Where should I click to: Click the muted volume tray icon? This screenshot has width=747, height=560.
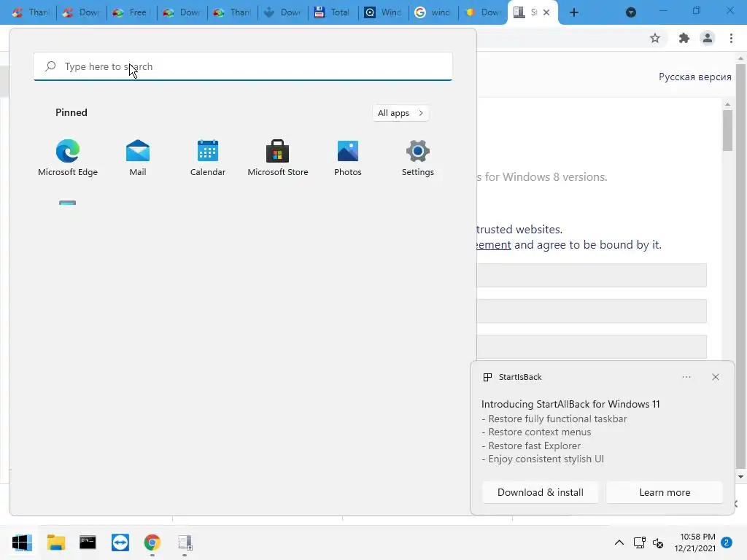tap(658, 542)
